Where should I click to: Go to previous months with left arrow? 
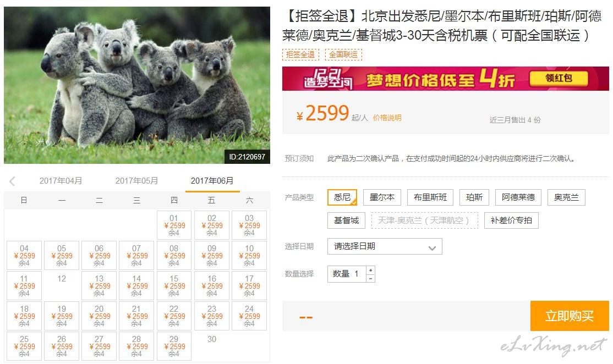[x=13, y=181]
